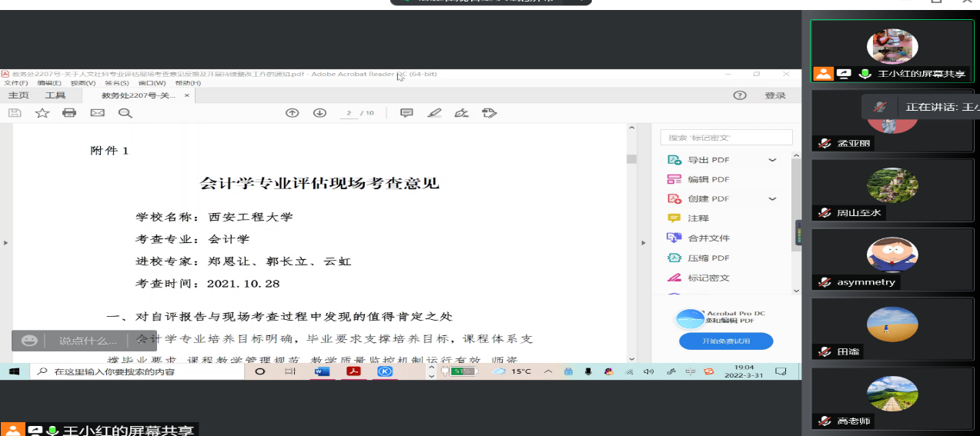This screenshot has width=980, height=436.
Task: Expand the 导出 PDF options chevron
Action: point(772,160)
